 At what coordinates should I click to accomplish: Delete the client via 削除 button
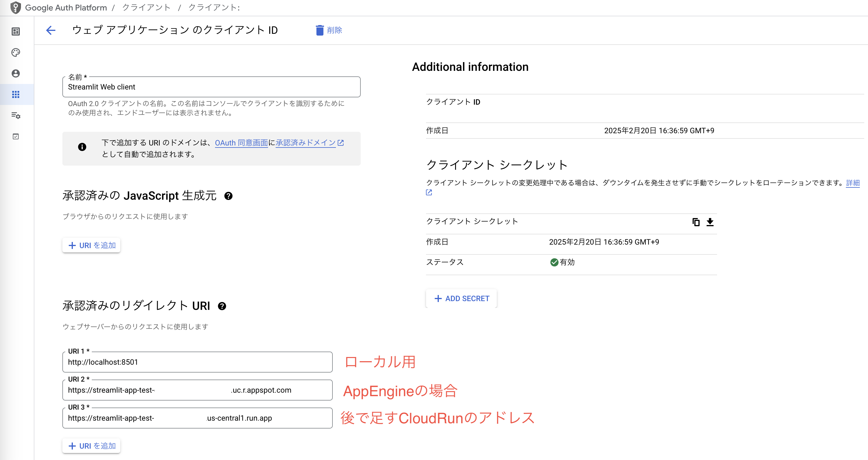[x=329, y=30]
